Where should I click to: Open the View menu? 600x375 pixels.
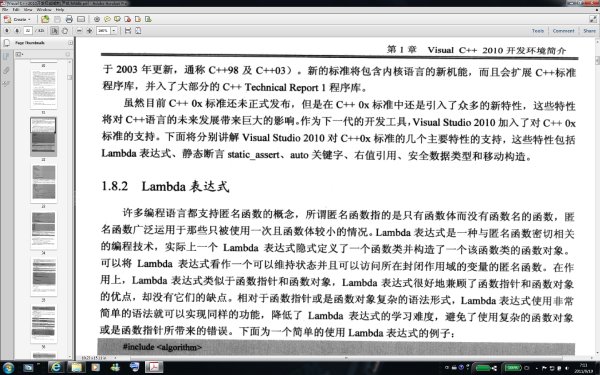28,10
